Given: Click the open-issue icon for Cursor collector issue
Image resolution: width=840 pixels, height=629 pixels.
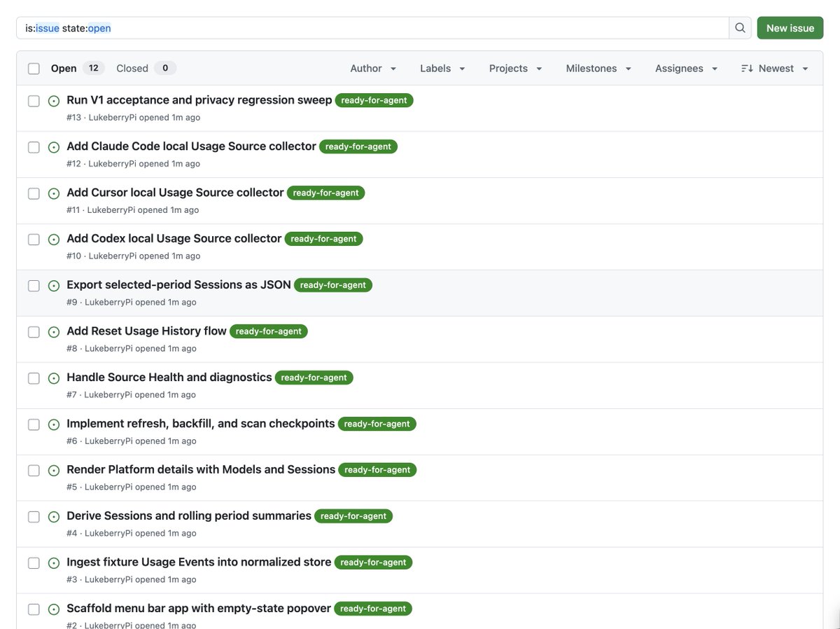Looking at the screenshot, I should [x=54, y=193].
